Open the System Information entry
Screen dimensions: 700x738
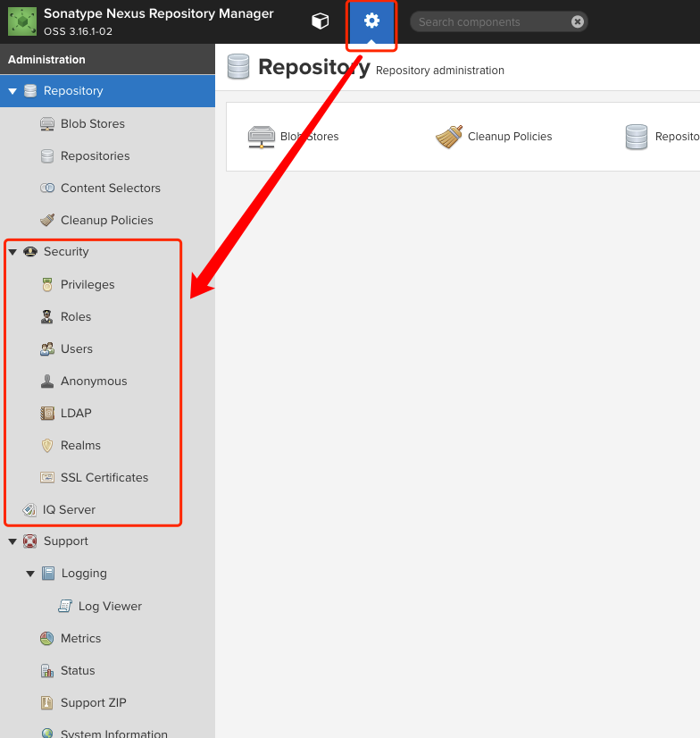pos(114,734)
